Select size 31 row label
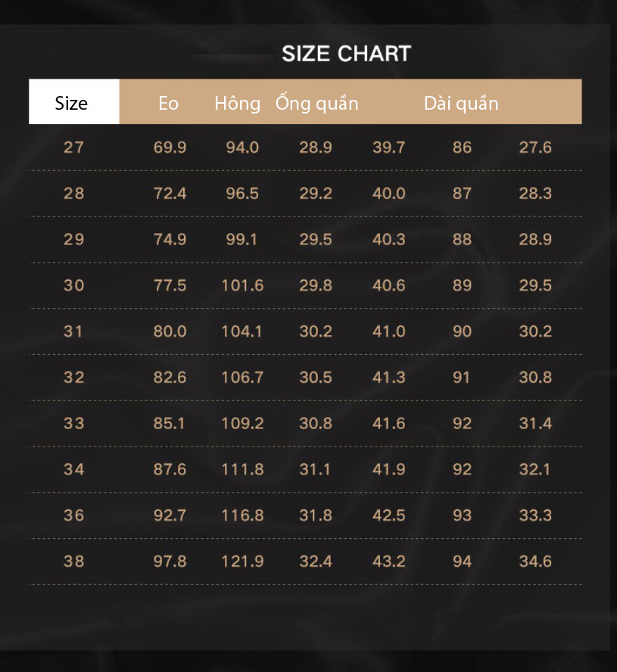617x672 pixels. [x=73, y=331]
